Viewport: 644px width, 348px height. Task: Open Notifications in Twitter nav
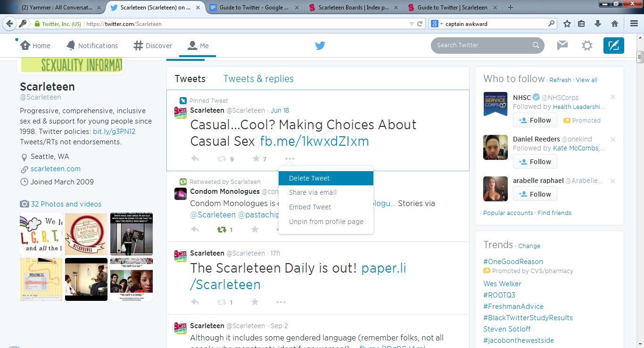pyautogui.click(x=92, y=46)
